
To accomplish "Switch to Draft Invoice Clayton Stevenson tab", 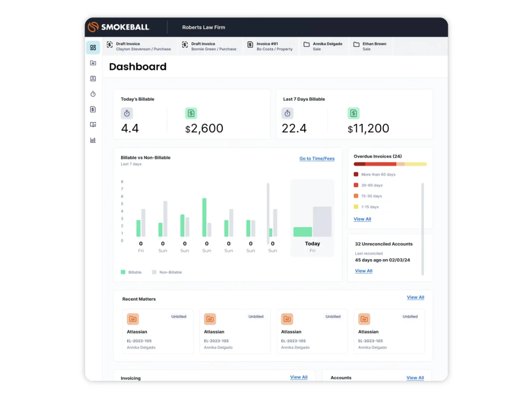I will pyautogui.click(x=139, y=46).
